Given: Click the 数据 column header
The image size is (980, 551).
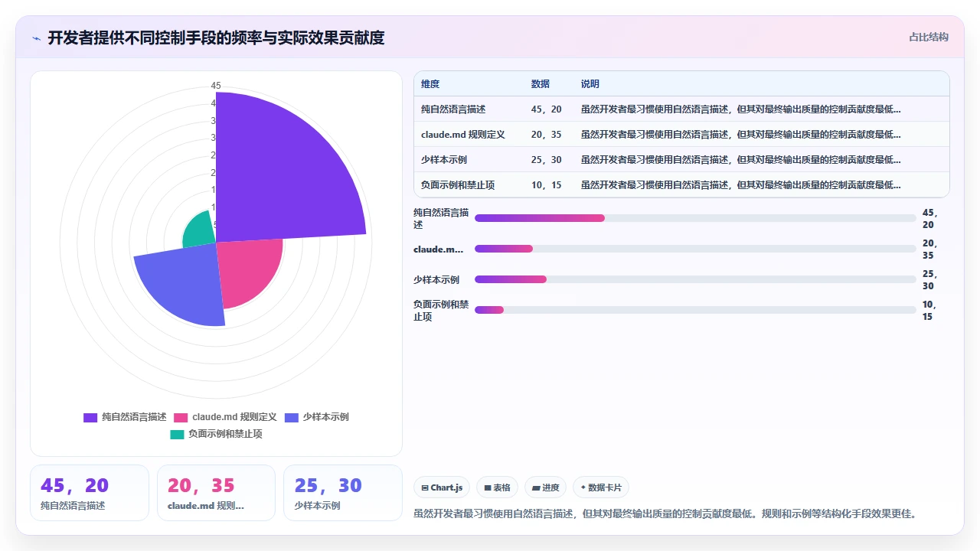Looking at the screenshot, I should tap(541, 84).
